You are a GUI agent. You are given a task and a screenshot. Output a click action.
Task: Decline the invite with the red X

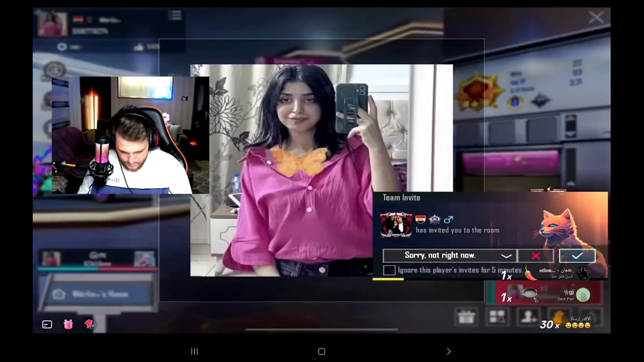pos(536,256)
